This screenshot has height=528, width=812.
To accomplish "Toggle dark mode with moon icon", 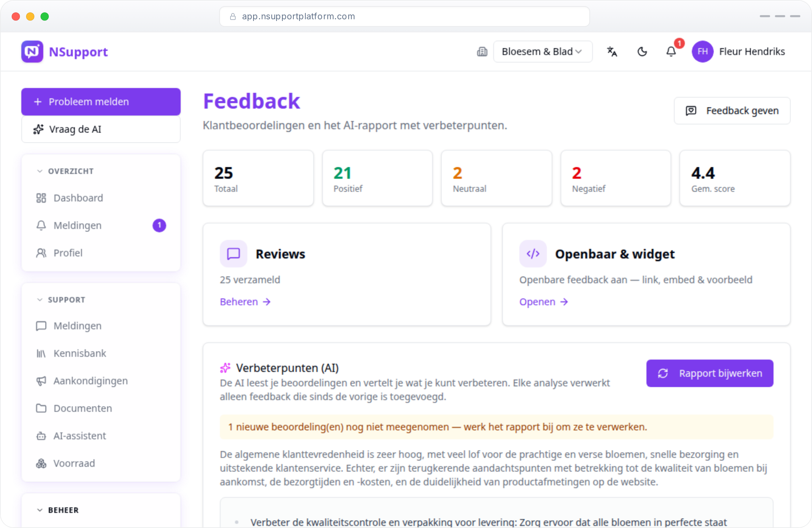I will pyautogui.click(x=642, y=52).
